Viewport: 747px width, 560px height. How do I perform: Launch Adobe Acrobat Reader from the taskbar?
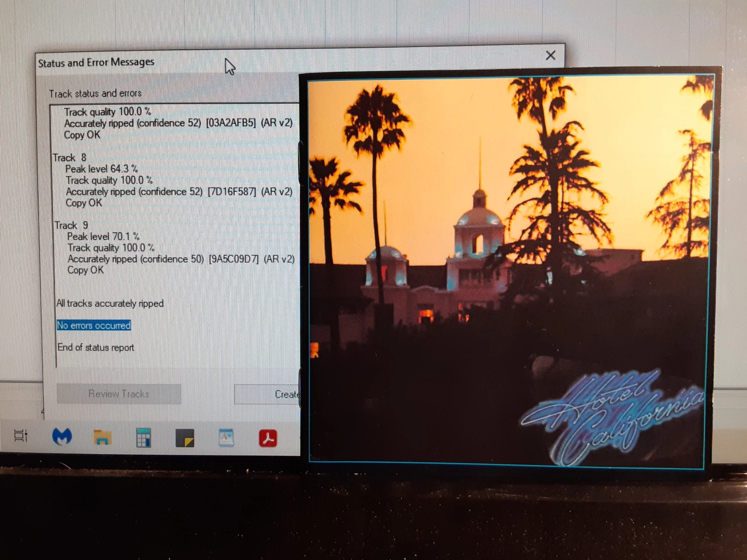pyautogui.click(x=268, y=438)
